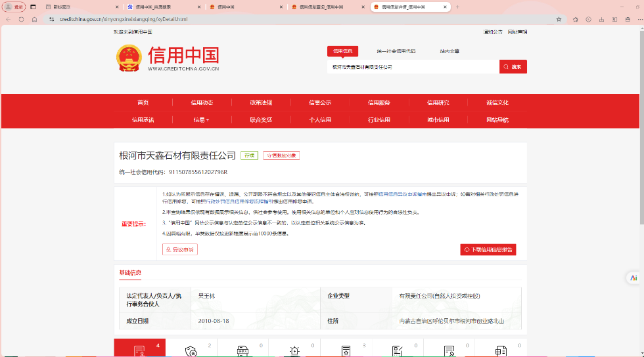The image size is (644, 357).
Task: Click the legal representative name 吴玉林
Action: click(x=206, y=296)
